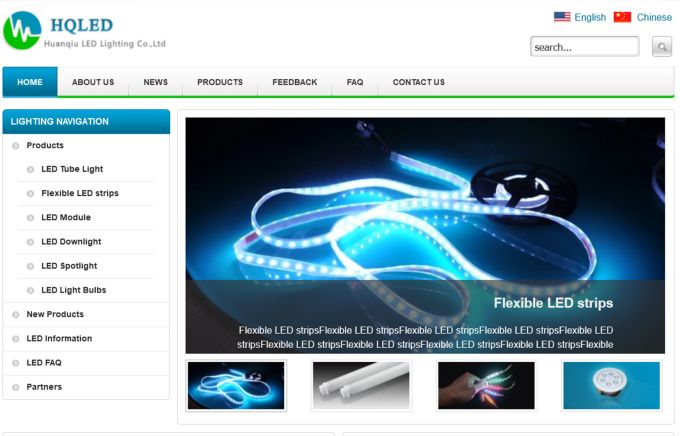This screenshot has height=436, width=680.
Task: Select the round downlight thumbnail
Action: pyautogui.click(x=611, y=385)
